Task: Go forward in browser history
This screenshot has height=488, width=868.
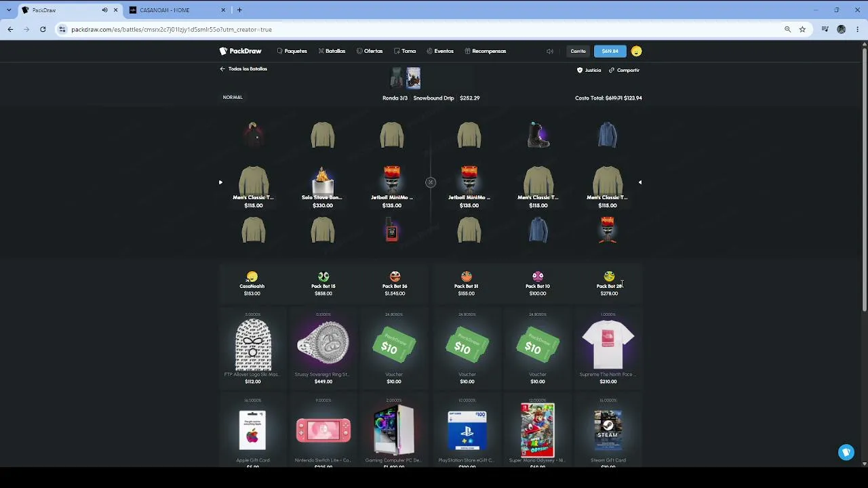Action: point(26,29)
